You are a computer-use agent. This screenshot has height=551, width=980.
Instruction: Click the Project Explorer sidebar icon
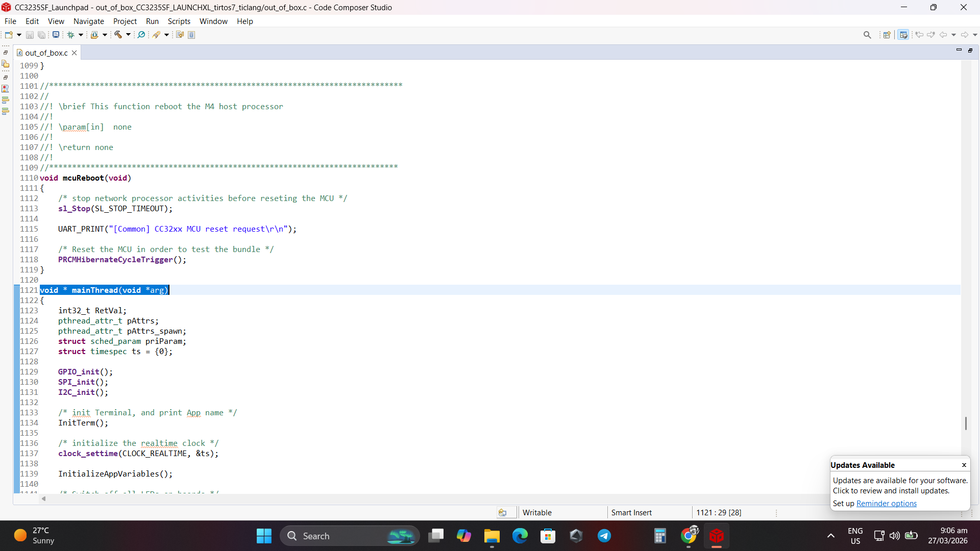coord(6,64)
